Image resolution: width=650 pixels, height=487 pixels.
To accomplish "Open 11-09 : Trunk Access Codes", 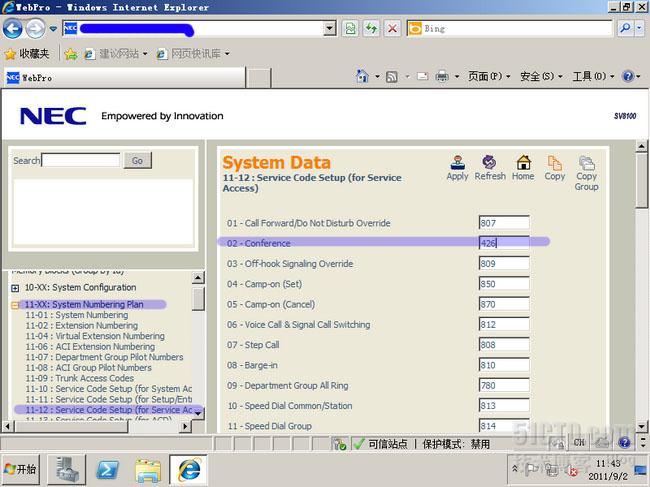I will 80,378.
